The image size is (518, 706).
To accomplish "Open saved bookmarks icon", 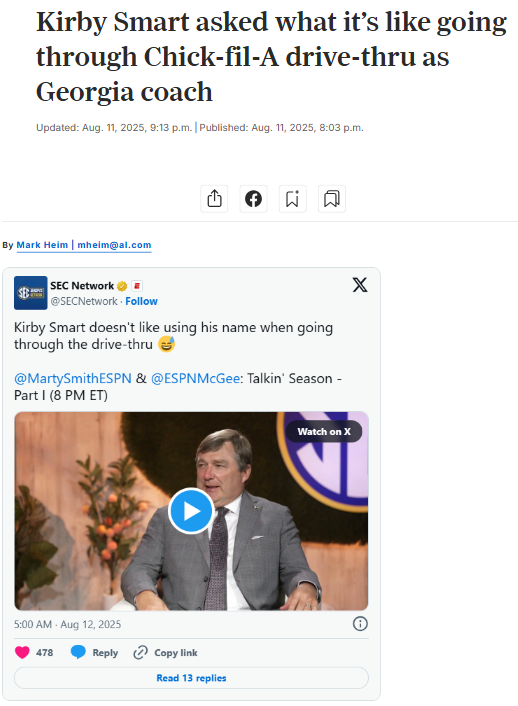I will [332, 199].
